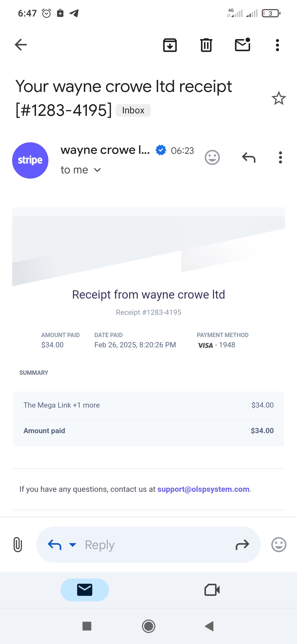297x644 pixels.
Task: Attach a file with the paperclip icon
Action: pyautogui.click(x=18, y=545)
